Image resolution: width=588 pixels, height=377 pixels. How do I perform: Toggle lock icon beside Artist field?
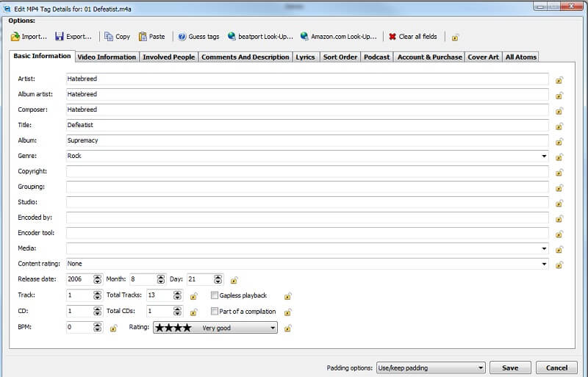coord(559,79)
